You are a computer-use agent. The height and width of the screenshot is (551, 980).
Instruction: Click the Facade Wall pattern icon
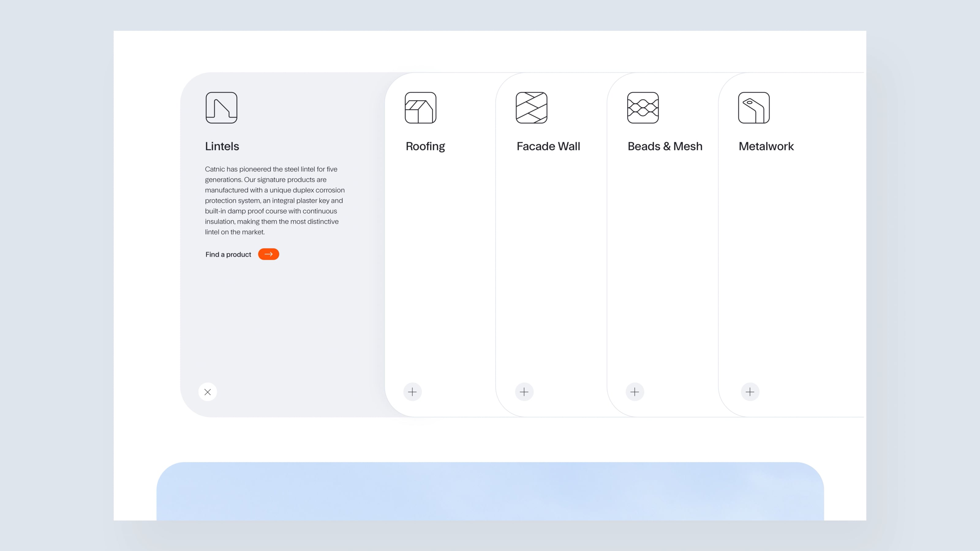pyautogui.click(x=531, y=108)
